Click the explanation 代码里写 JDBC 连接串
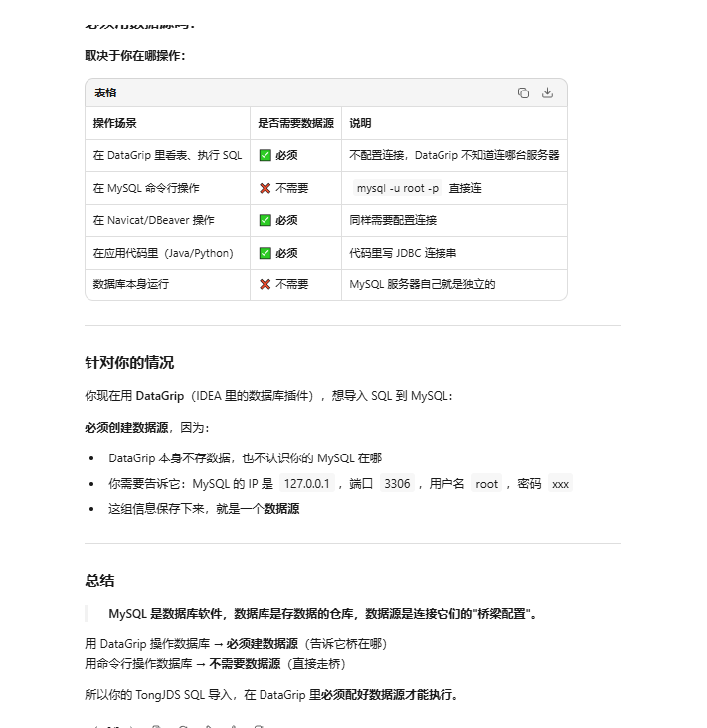The width and height of the screenshot is (707, 728). pyautogui.click(x=403, y=253)
